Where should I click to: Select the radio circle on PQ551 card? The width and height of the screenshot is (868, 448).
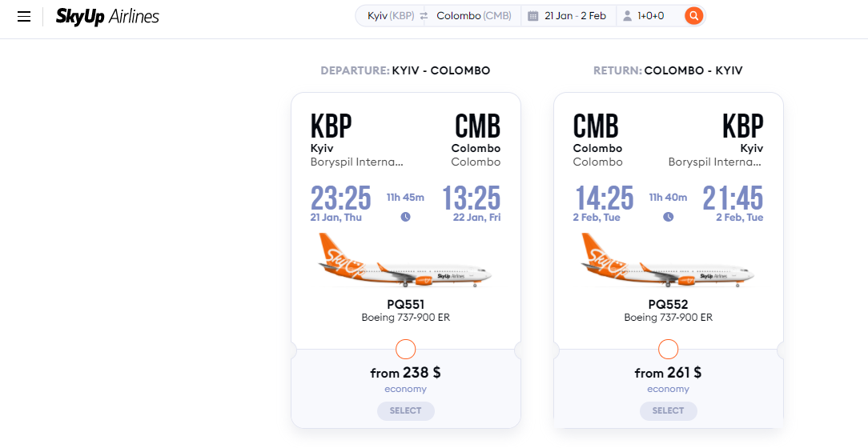click(x=406, y=349)
